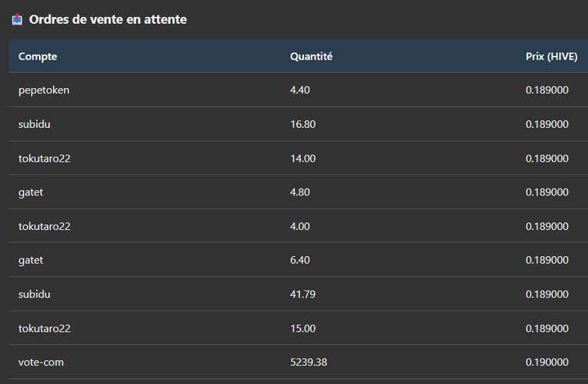Click the 41.79 quantity cell

coord(302,294)
